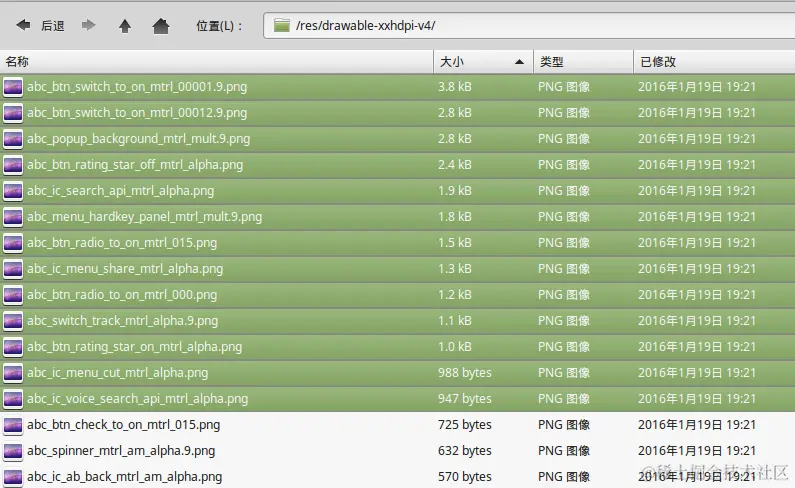This screenshot has width=795, height=488.
Task: Select file name abc_btn_radio_to_on_mtrl_015.png
Action: (x=122, y=243)
